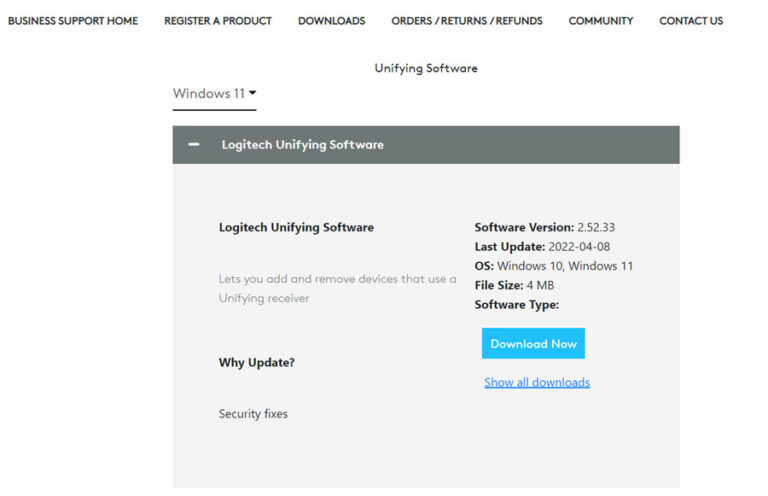This screenshot has height=496, width=768.
Task: Click the Logitech Unifying Software header bar title
Action: [x=302, y=145]
